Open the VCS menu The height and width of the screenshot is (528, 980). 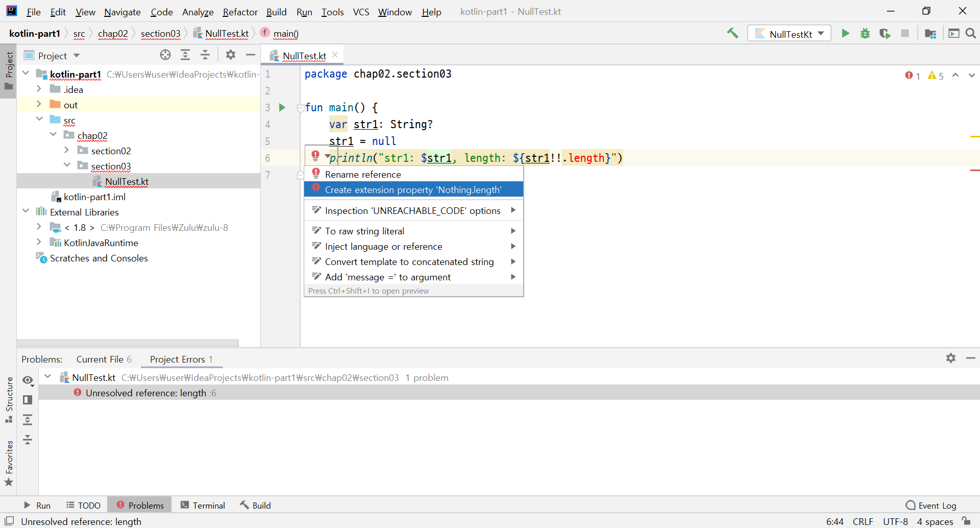(361, 12)
